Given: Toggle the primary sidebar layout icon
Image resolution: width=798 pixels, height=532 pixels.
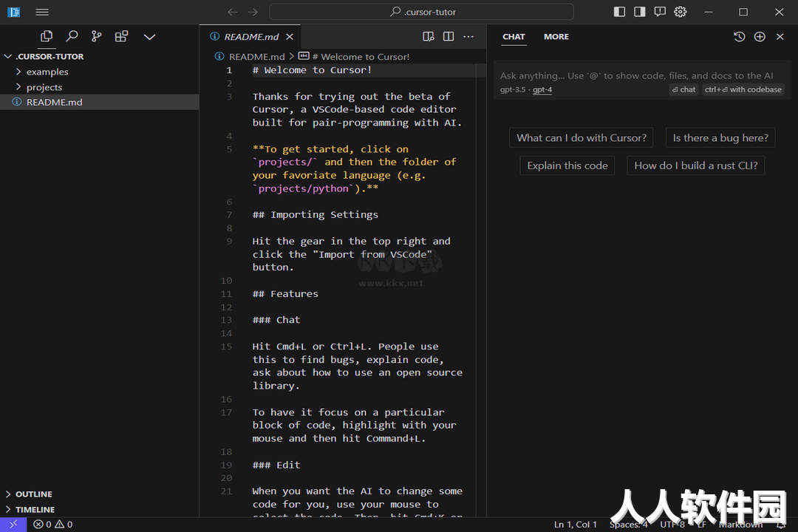Looking at the screenshot, I should 619,12.
